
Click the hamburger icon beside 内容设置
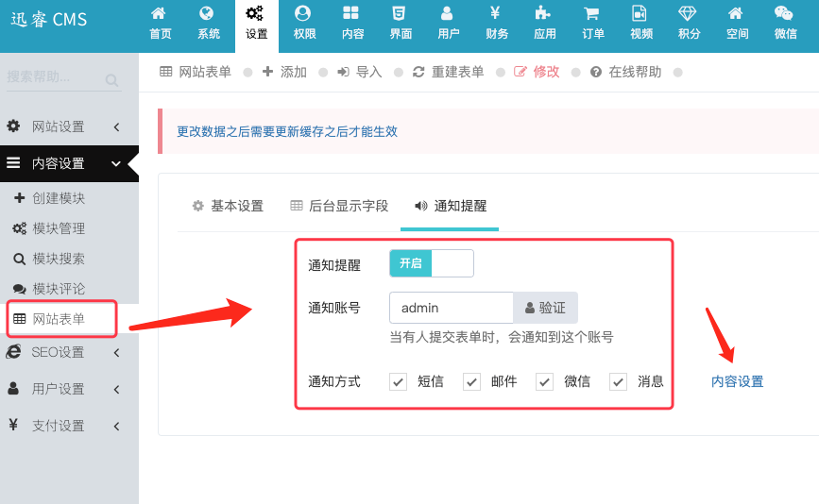tap(13, 162)
